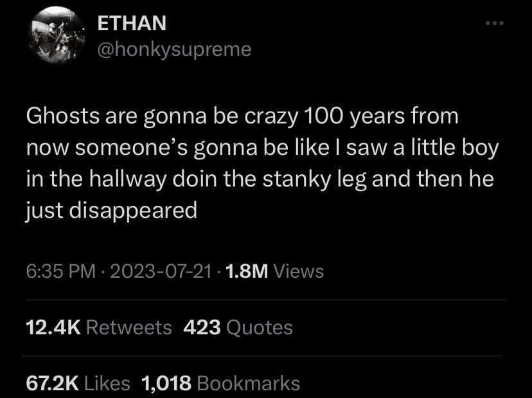Image resolution: width=532 pixels, height=398 pixels.
Task: Open the three-dot more options menu
Action: (495, 25)
